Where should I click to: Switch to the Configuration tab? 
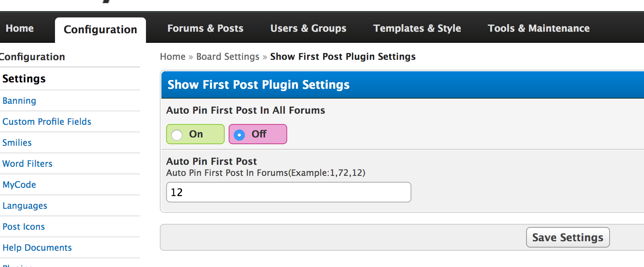point(100,30)
